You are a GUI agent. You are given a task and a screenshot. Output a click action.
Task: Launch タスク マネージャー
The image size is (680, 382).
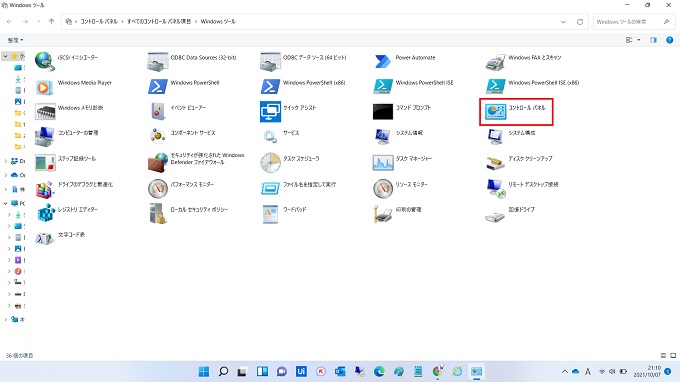pos(403,162)
